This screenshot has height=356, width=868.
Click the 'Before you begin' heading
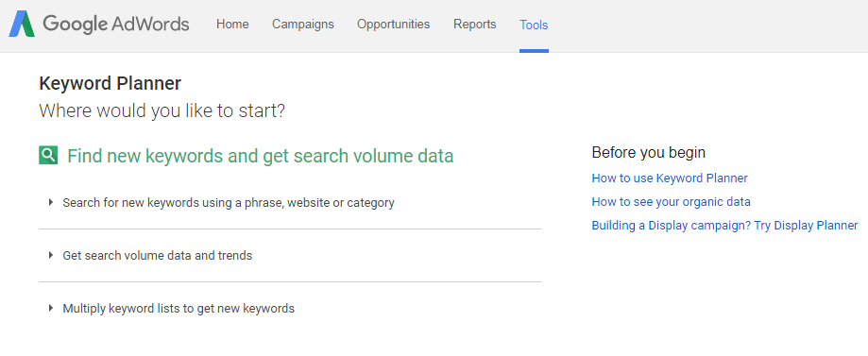648,152
